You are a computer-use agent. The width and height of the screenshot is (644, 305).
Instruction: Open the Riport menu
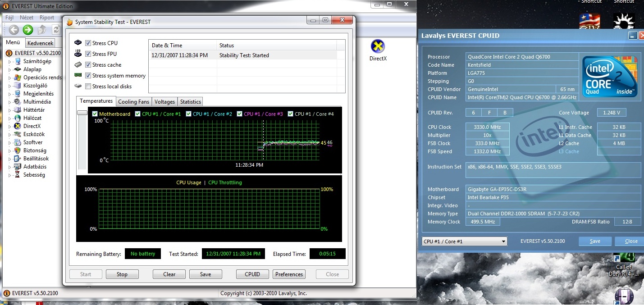click(x=47, y=18)
